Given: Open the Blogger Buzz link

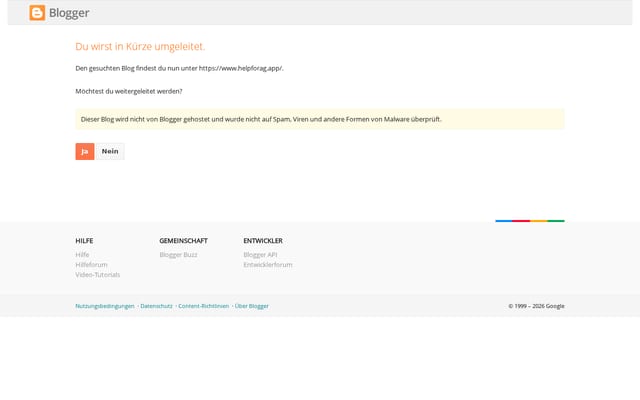Looking at the screenshot, I should pos(178,255).
